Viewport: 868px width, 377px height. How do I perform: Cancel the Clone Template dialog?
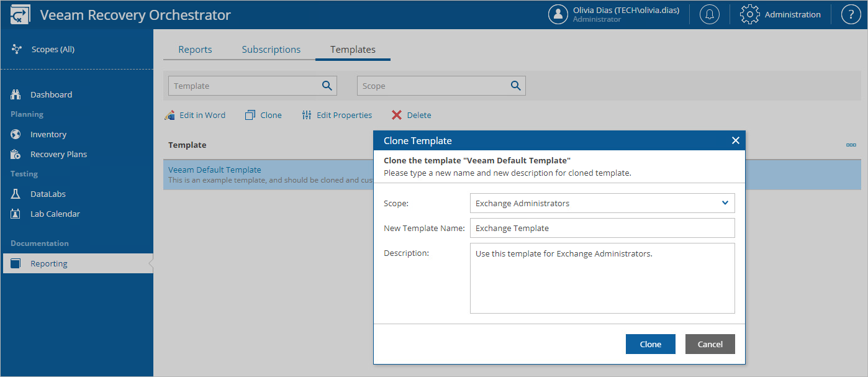(710, 343)
